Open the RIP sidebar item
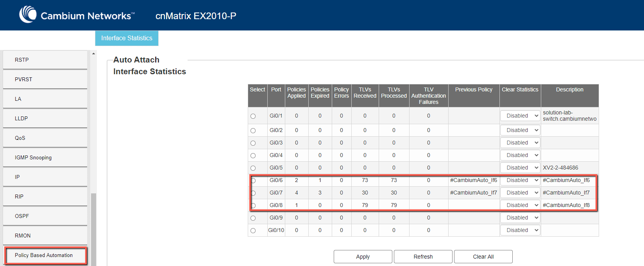 (x=45, y=196)
